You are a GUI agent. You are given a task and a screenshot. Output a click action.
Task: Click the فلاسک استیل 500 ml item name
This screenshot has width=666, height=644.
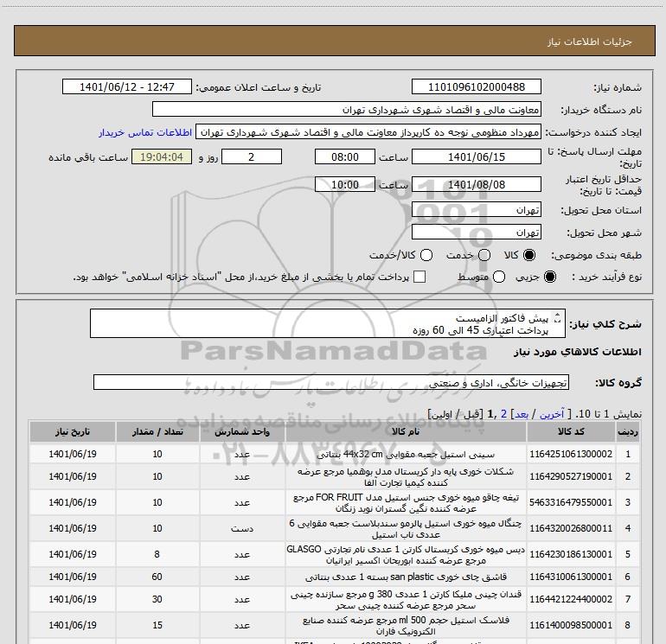[406, 625]
